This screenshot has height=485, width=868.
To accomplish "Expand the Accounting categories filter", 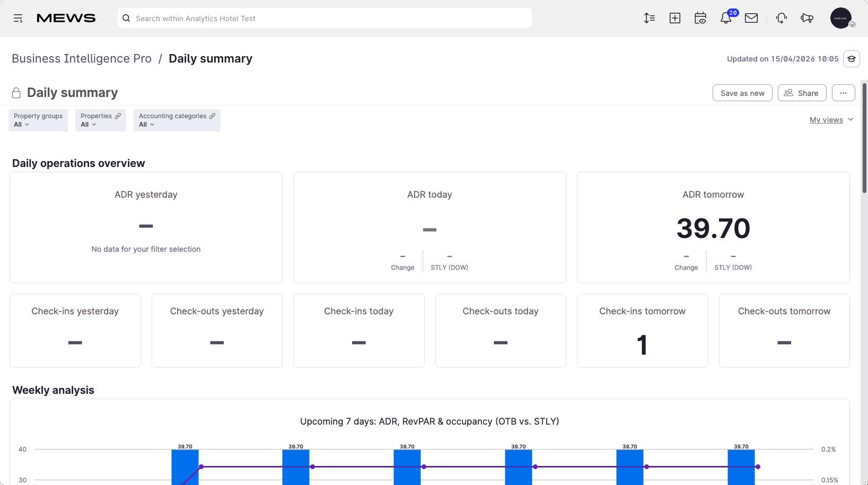I will [x=177, y=120].
